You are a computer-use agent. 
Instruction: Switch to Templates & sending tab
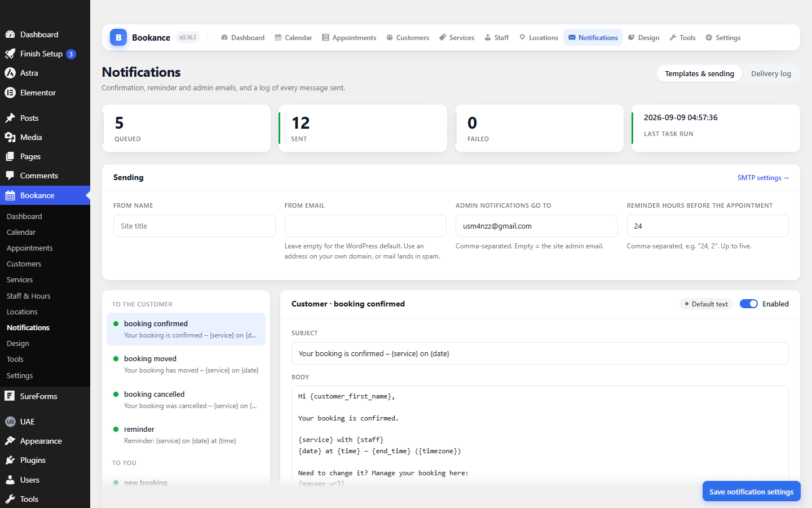(699, 73)
